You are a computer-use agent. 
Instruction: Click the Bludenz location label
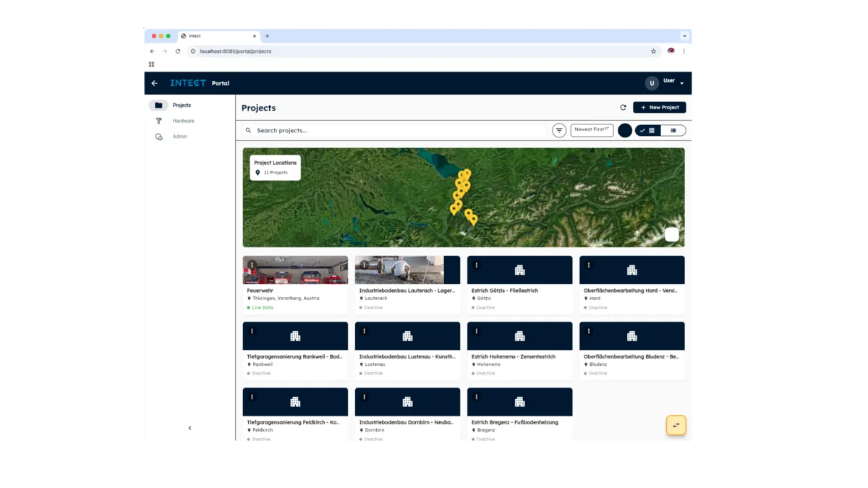[x=599, y=364]
